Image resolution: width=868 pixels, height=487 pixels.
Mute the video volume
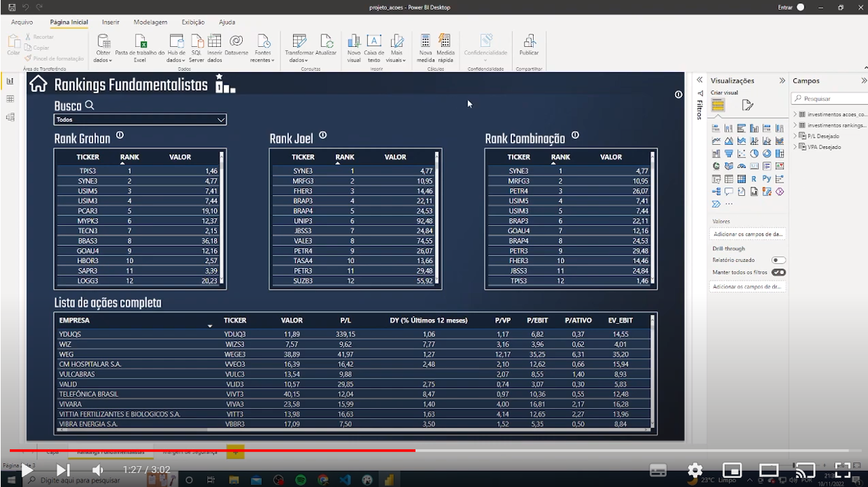tap(99, 470)
